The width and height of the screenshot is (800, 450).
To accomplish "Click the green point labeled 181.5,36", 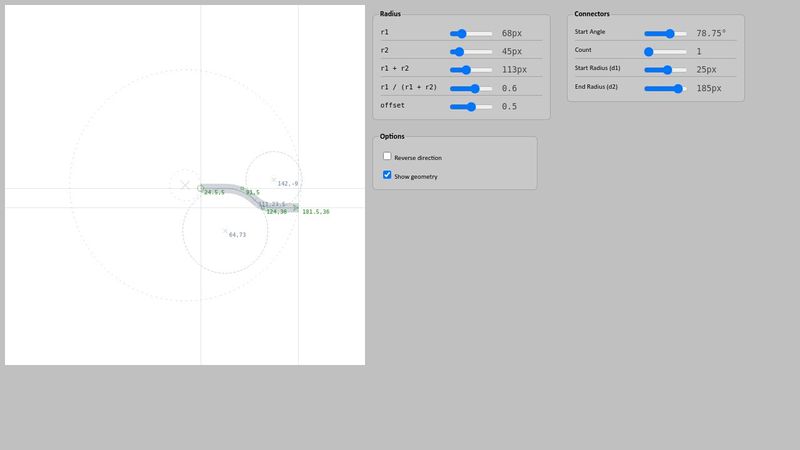I will (x=297, y=208).
